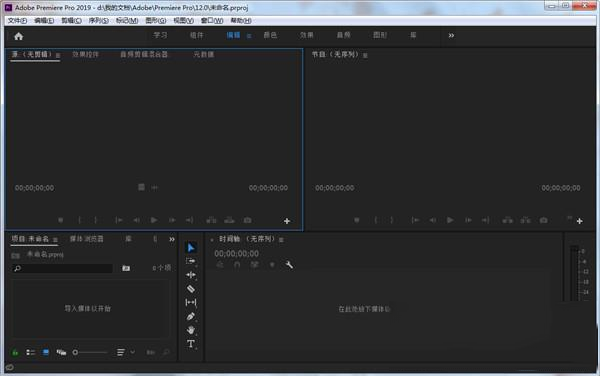Viewport: 600px width, 376px height.
Task: Open the 序列(S) menu
Action: click(x=98, y=21)
